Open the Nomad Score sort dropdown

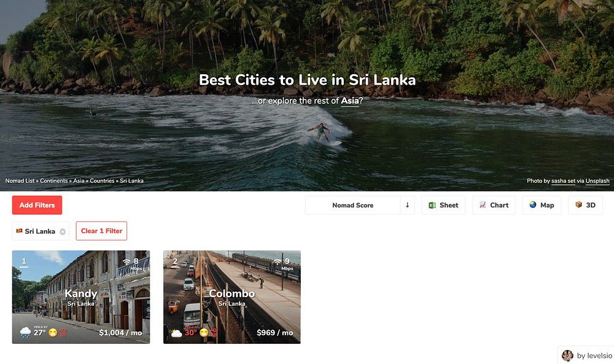[x=353, y=205]
